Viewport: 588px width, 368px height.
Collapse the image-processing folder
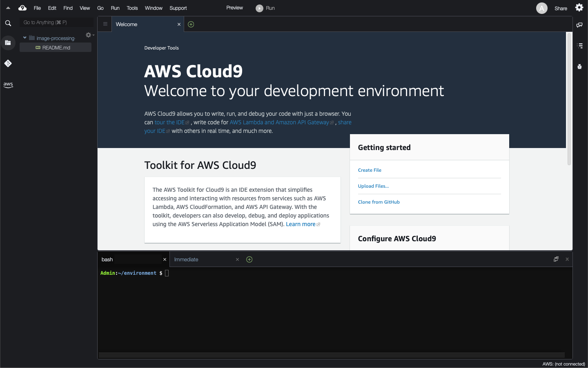point(25,38)
